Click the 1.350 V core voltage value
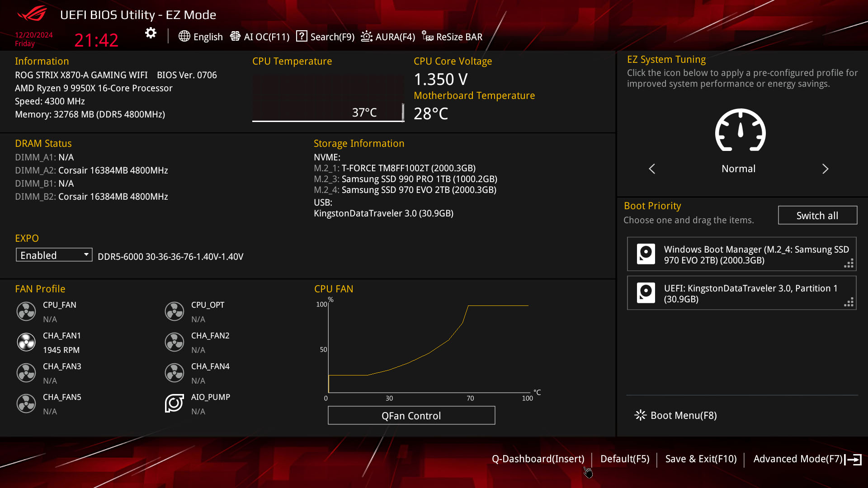 click(441, 80)
